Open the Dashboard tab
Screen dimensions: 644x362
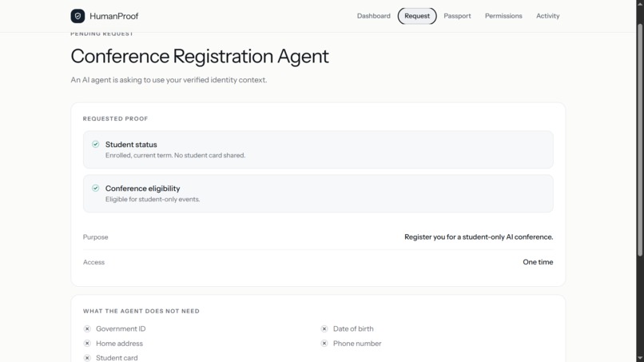pos(373,16)
